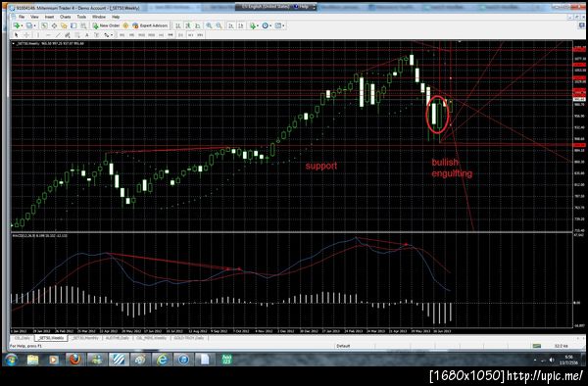Select the cursor arrow tool

(x=16, y=35)
